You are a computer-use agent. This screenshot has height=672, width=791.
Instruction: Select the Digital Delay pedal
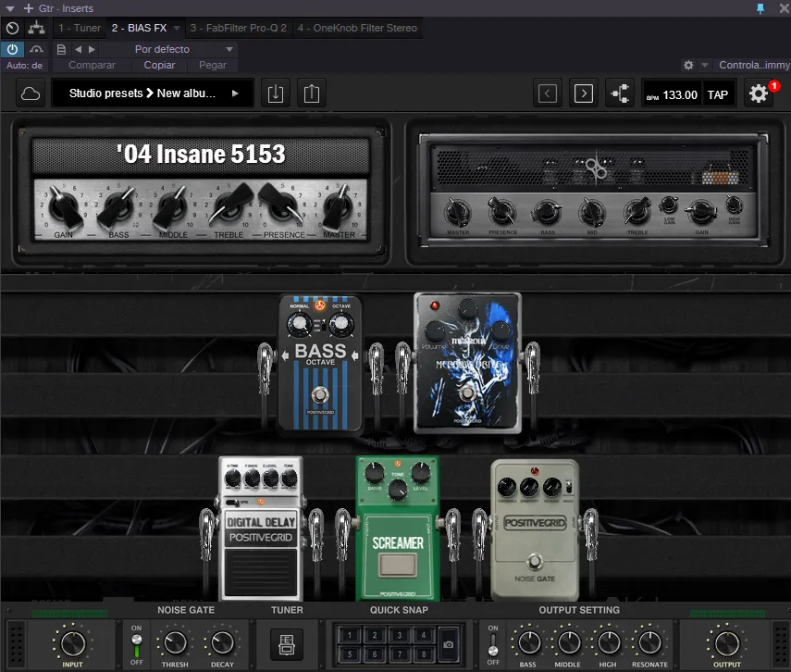[261, 529]
